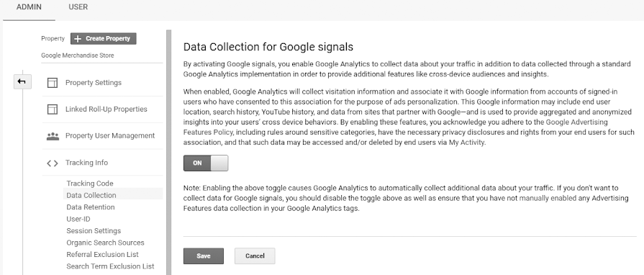
Task: Go to User-ID settings
Action: pos(78,219)
